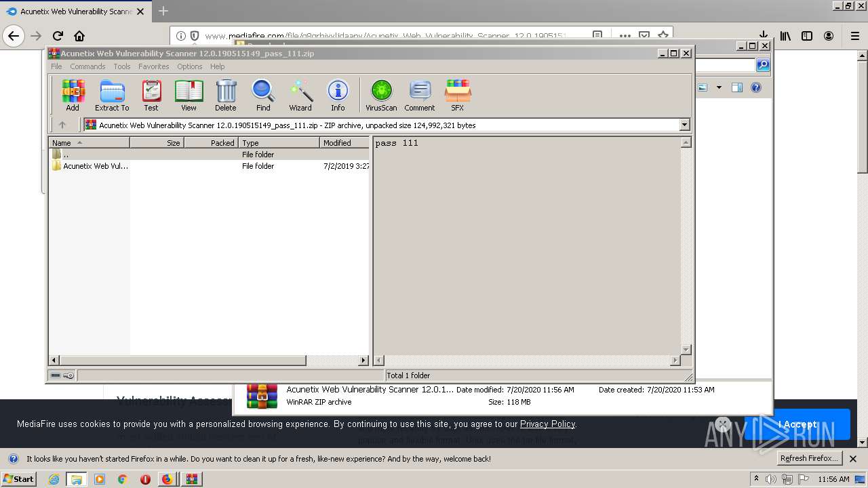
Task: Sort files by Modified column
Action: 344,143
